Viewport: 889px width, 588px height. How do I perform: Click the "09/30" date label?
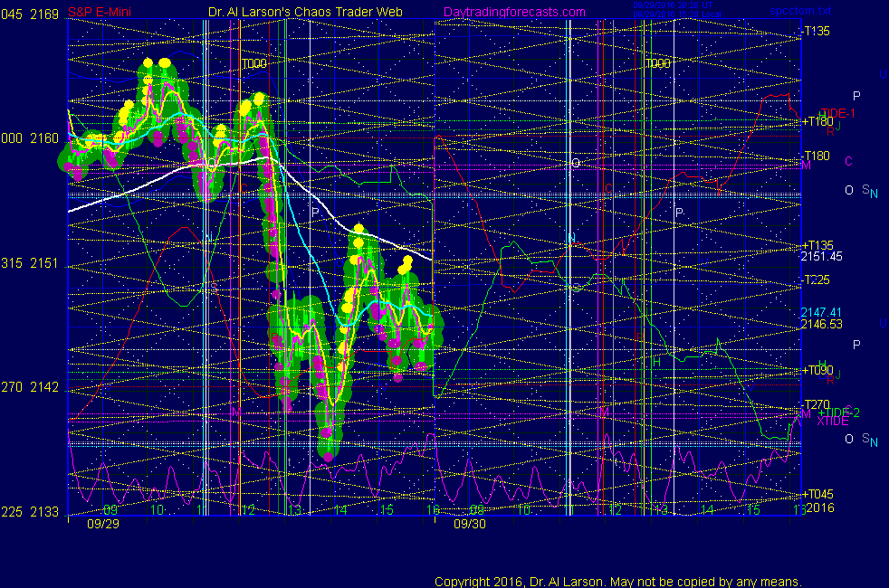(470, 524)
